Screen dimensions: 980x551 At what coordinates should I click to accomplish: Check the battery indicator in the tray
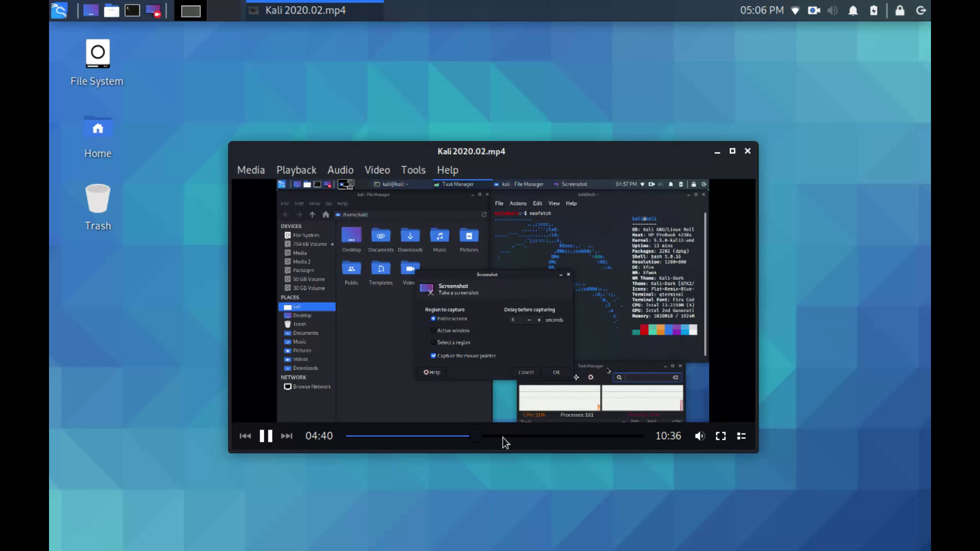click(873, 10)
